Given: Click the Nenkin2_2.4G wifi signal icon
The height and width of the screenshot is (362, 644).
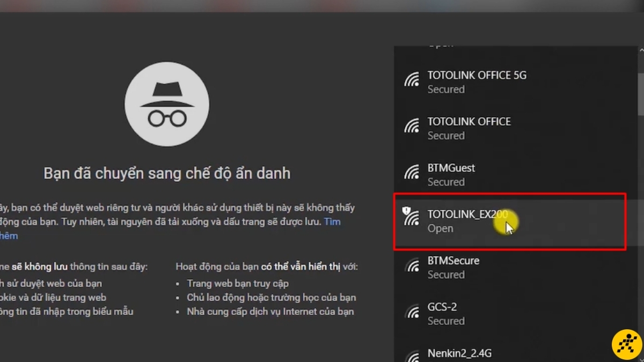Looking at the screenshot, I should 412,356.
